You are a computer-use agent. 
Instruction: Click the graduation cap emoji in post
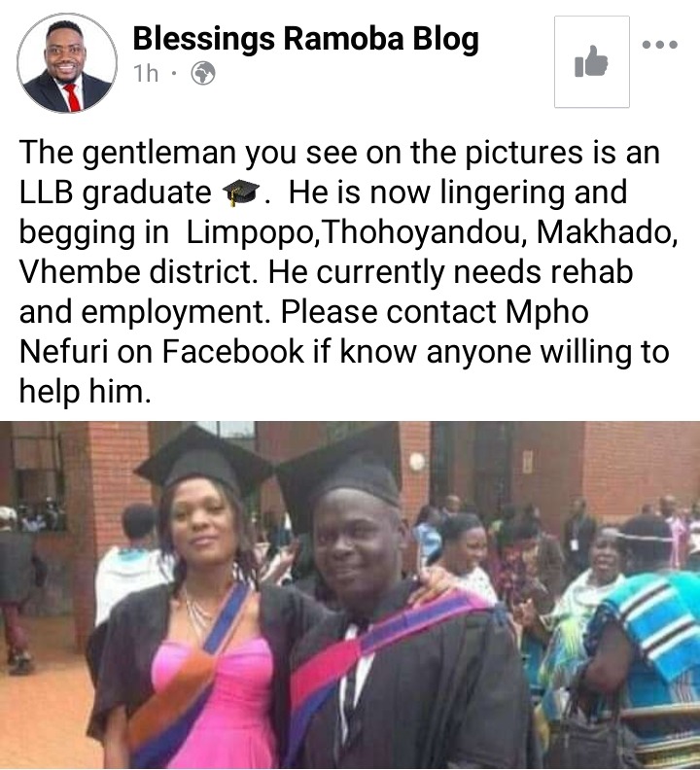pos(241,192)
